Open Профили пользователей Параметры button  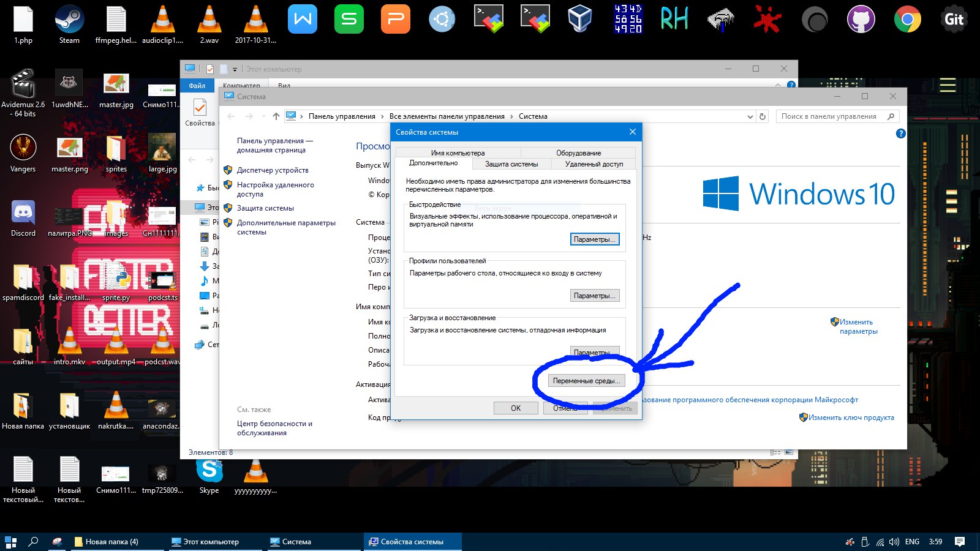pyautogui.click(x=595, y=296)
